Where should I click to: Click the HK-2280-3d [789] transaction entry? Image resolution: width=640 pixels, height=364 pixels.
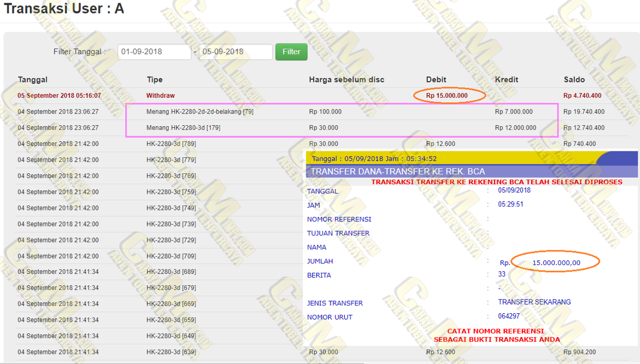click(171, 144)
